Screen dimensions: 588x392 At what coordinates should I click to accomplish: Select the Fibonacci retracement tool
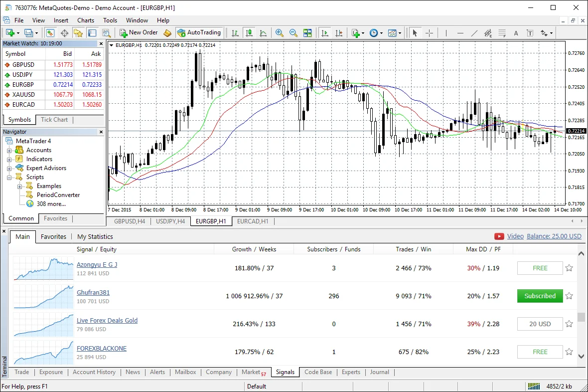(x=502, y=33)
